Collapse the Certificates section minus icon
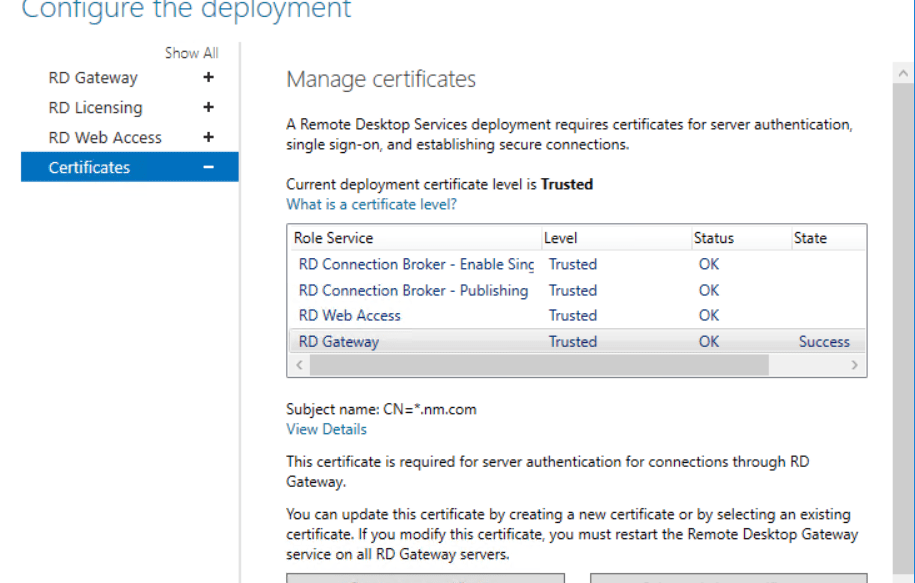The image size is (915, 583). click(208, 168)
